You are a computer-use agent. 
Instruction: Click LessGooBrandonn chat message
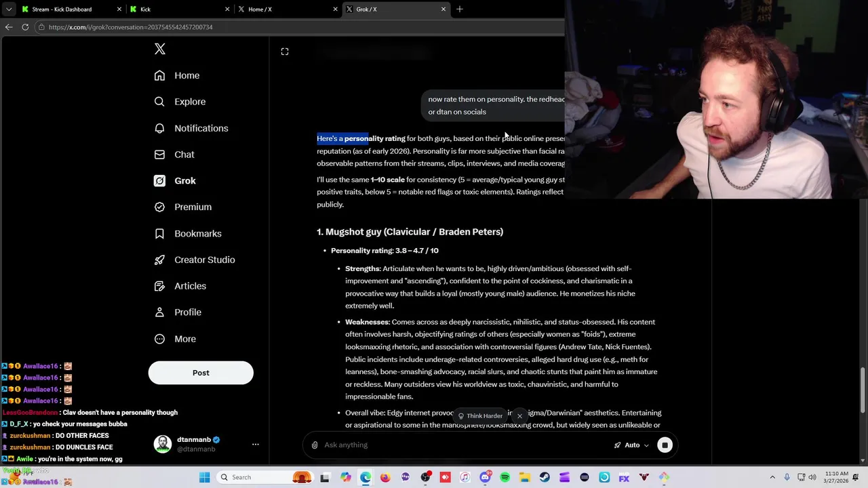point(90,412)
